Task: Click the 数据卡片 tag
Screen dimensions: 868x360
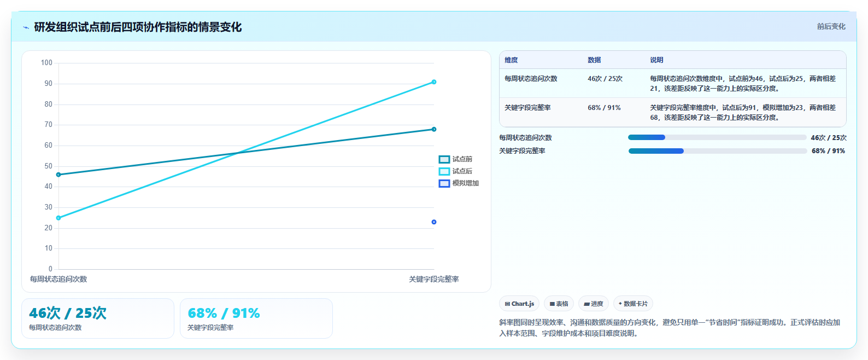Action: 633,304
